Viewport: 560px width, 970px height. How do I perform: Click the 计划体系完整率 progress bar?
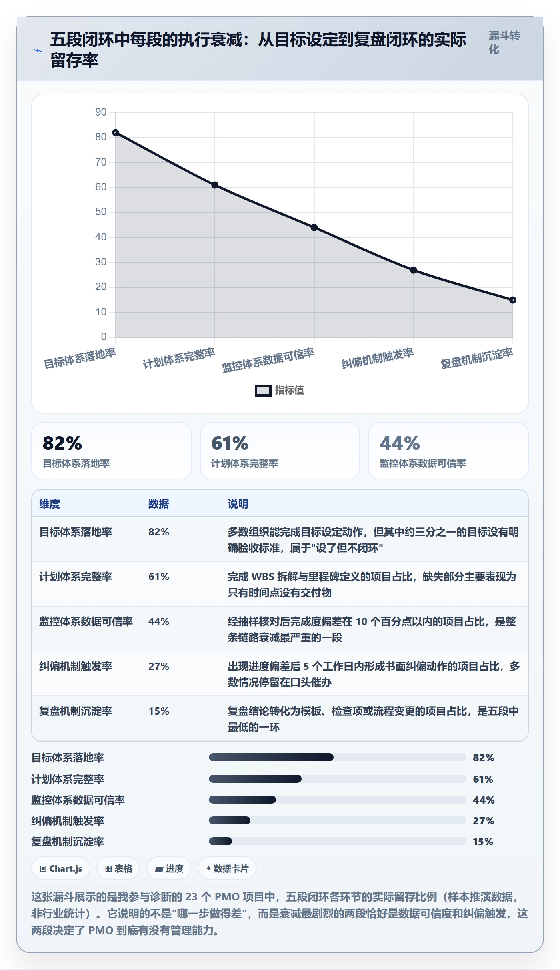[x=338, y=779]
